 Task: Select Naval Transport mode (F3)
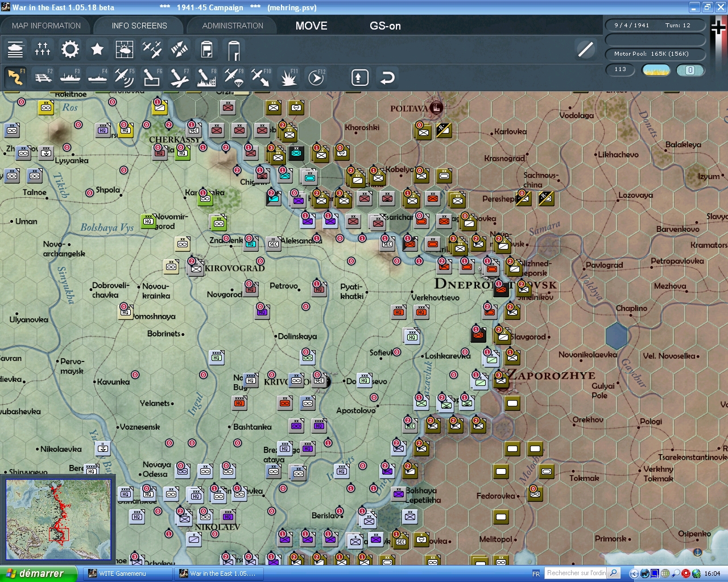[70, 77]
